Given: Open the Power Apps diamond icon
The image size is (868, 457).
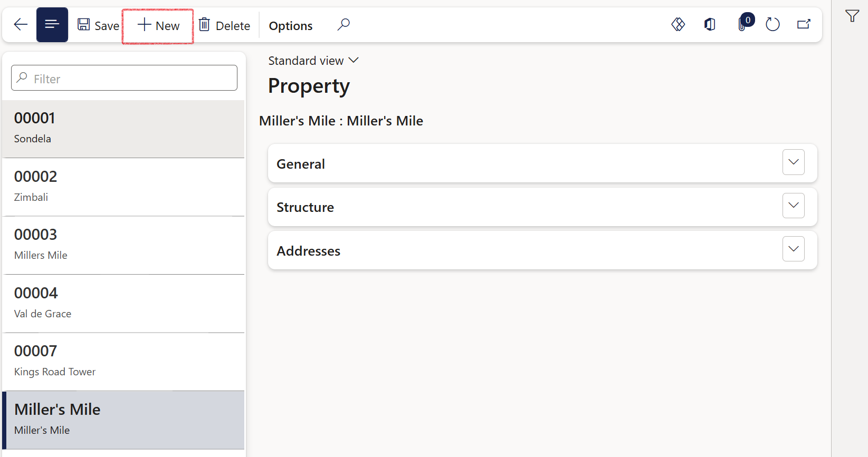Looking at the screenshot, I should [x=678, y=24].
